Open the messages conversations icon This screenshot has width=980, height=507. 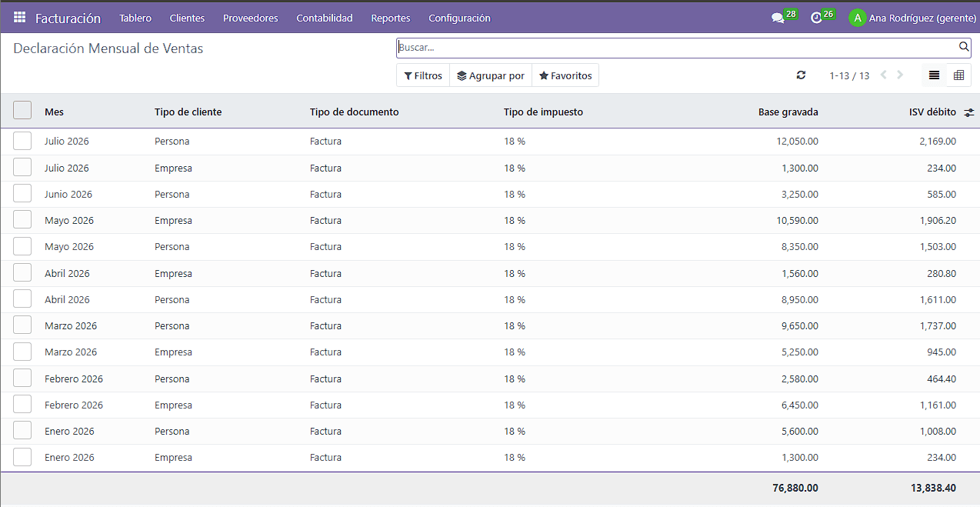pos(778,18)
